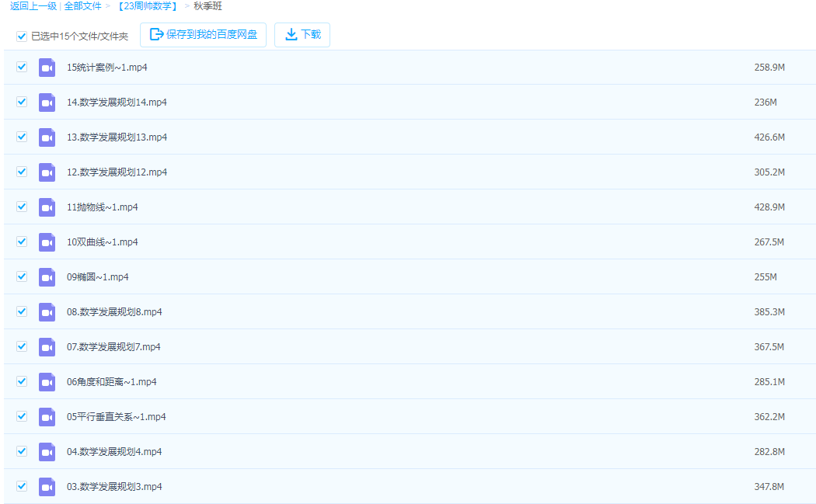Open 全部文件 breadcrumb link
816x504 pixels.
point(82,6)
